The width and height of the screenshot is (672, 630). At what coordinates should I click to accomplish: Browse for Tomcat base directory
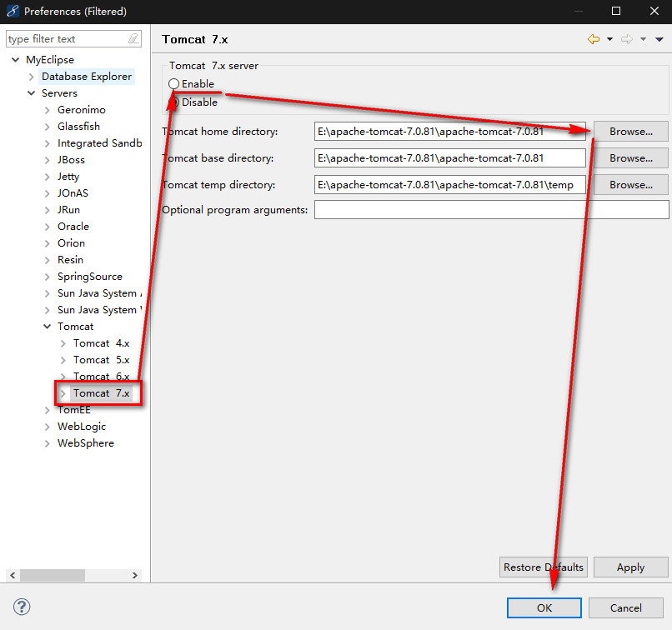pyautogui.click(x=631, y=158)
